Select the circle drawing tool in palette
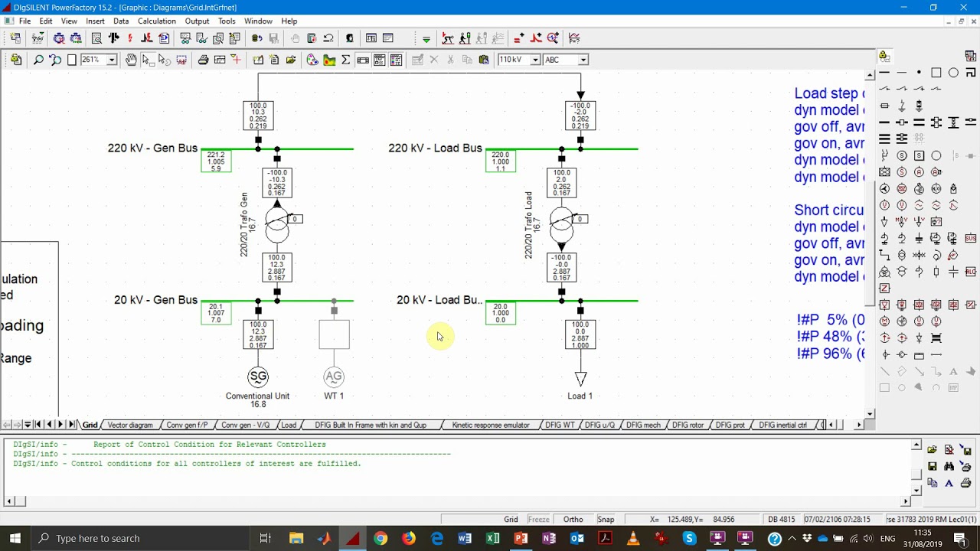Screen dimensions: 980x551 tap(953, 73)
